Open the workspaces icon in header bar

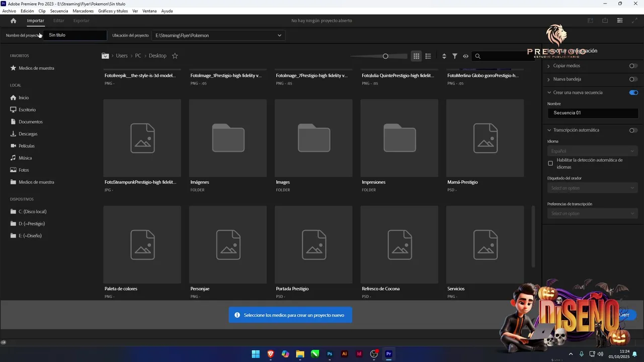click(591, 21)
